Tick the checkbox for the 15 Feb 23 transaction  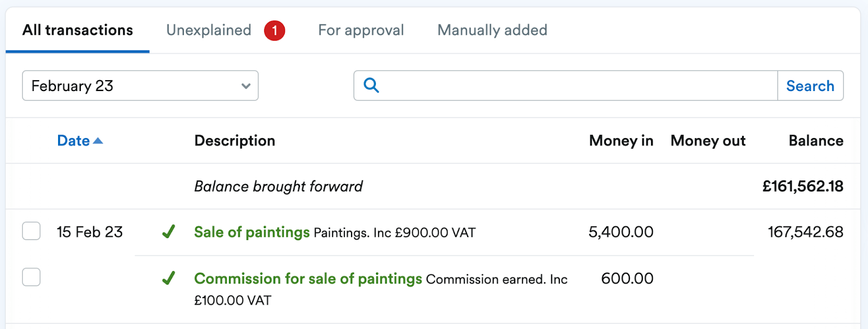(x=31, y=231)
